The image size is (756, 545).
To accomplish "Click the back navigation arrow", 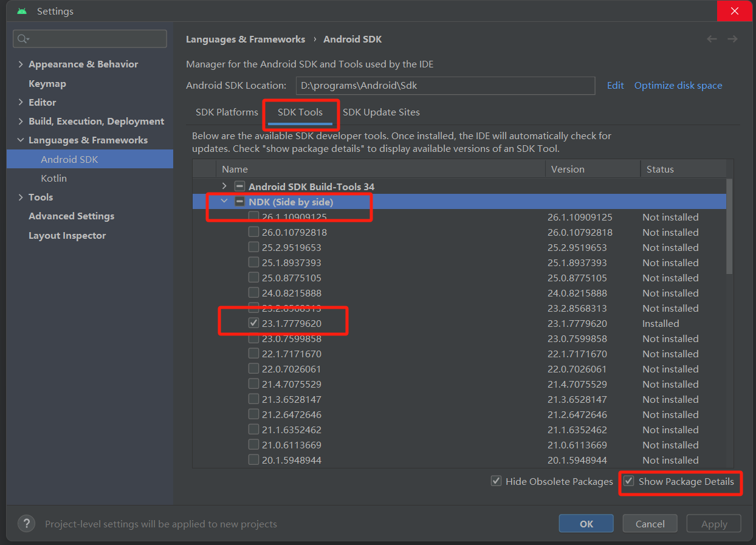I will tap(712, 39).
